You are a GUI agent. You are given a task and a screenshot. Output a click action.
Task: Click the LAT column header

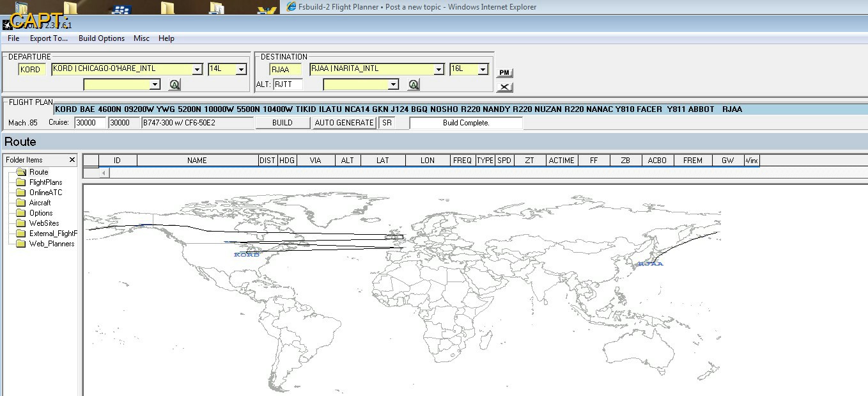click(383, 161)
